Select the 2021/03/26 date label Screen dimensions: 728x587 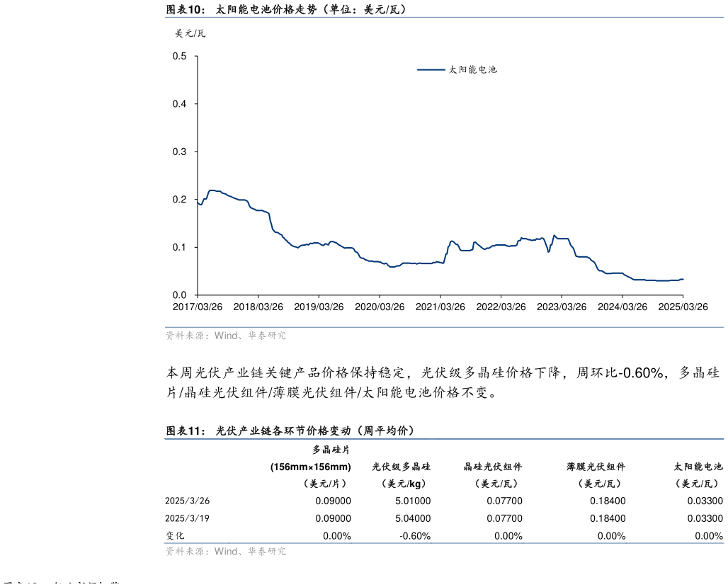(440, 307)
